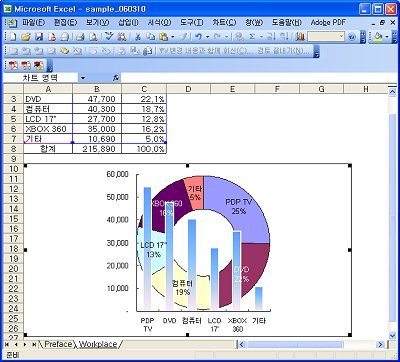The width and height of the screenshot is (400, 362).
Task: Click the AutoSum sigma icon
Action: (x=252, y=37)
